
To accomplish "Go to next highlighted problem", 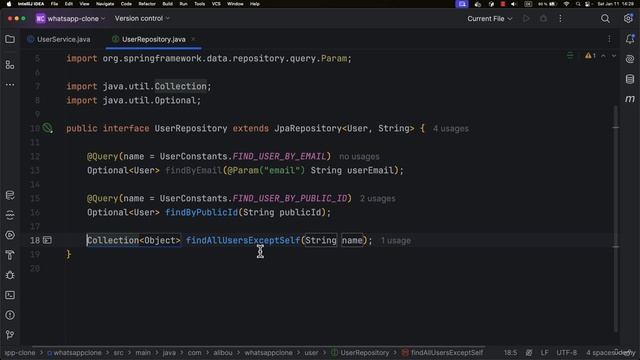I will tap(614, 56).
